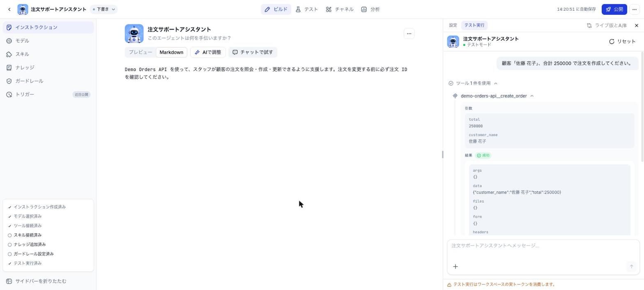Open the テスト実行 tab in right panel
The image size is (644, 290).
[x=474, y=25]
